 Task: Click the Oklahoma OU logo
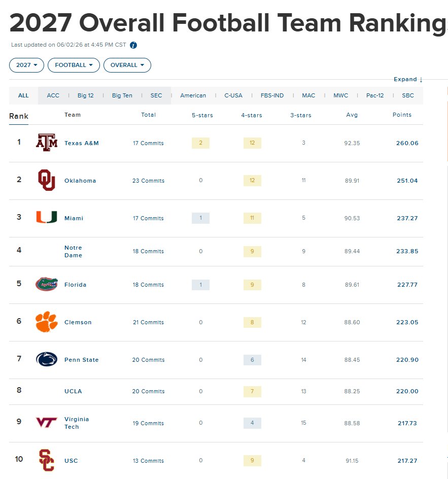coord(47,180)
